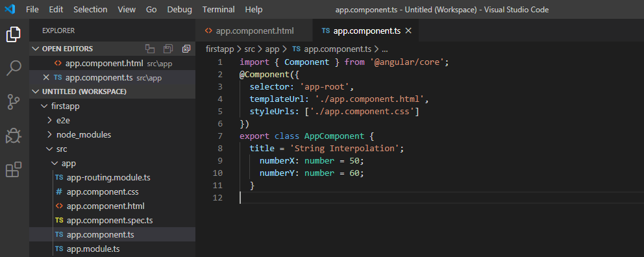Image resolution: width=644 pixels, height=257 pixels.
Task: Open the Extensions view icon
Action: coord(14,169)
